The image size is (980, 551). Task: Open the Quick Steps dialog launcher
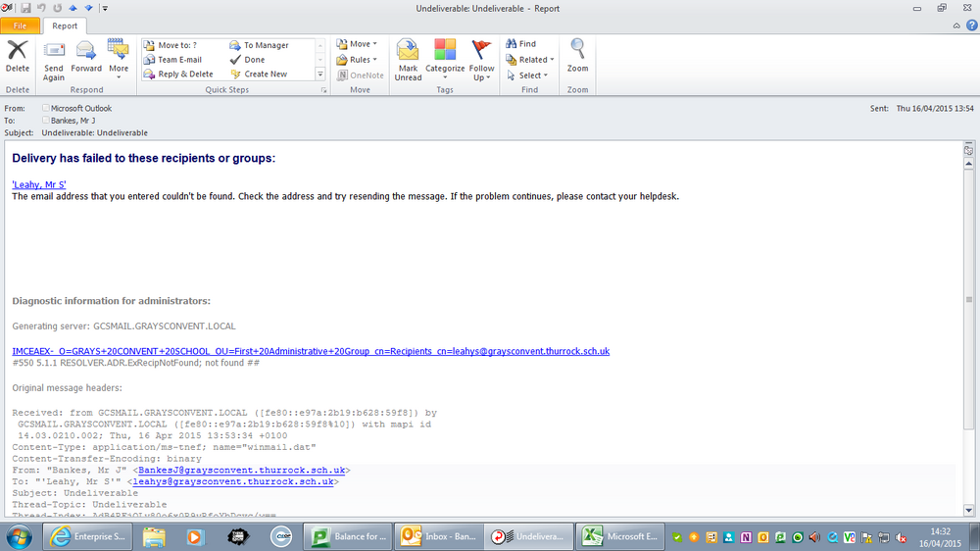[323, 90]
